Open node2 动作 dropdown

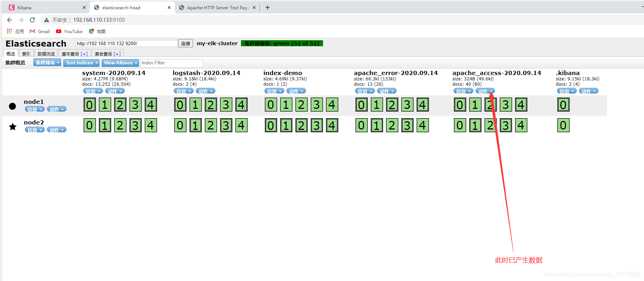click(x=57, y=130)
